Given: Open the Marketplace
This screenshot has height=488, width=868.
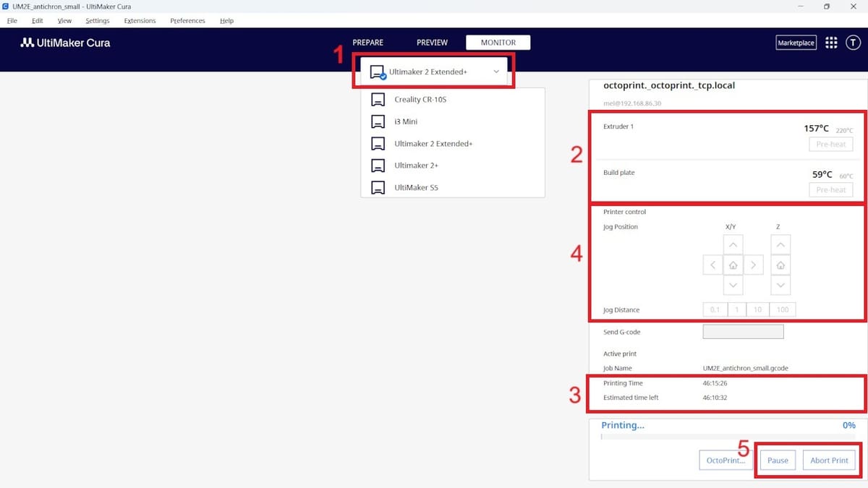Looking at the screenshot, I should click(x=796, y=43).
